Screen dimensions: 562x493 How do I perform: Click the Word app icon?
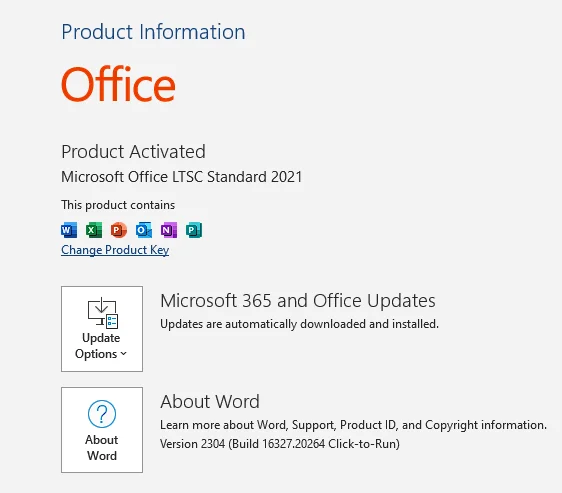pos(69,230)
